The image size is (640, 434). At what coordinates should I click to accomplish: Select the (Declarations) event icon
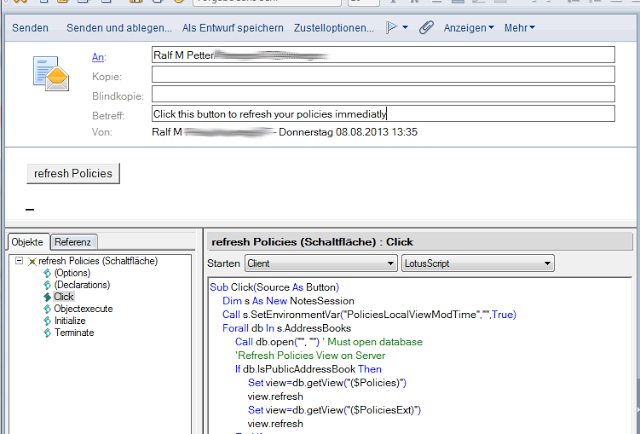pos(46,285)
